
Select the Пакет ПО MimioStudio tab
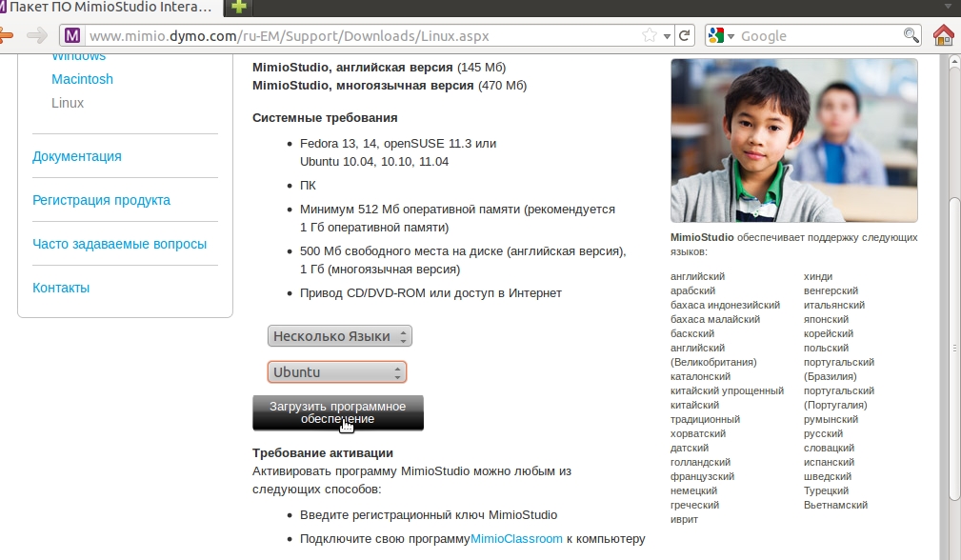[x=110, y=8]
